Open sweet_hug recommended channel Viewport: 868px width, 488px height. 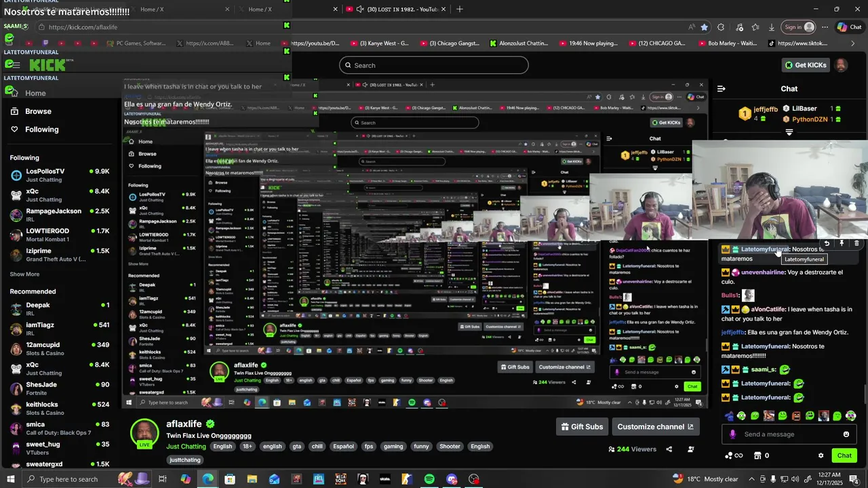click(x=60, y=448)
